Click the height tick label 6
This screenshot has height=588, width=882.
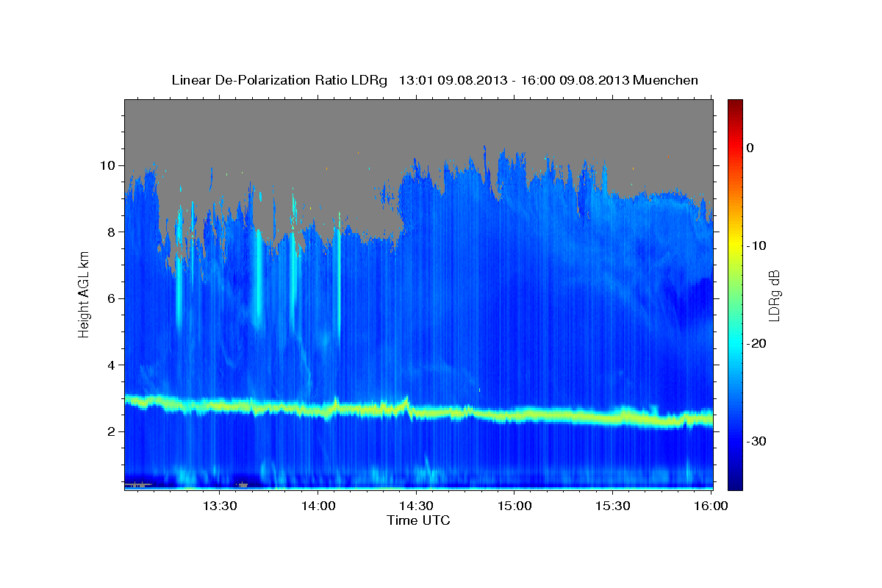click(x=112, y=298)
